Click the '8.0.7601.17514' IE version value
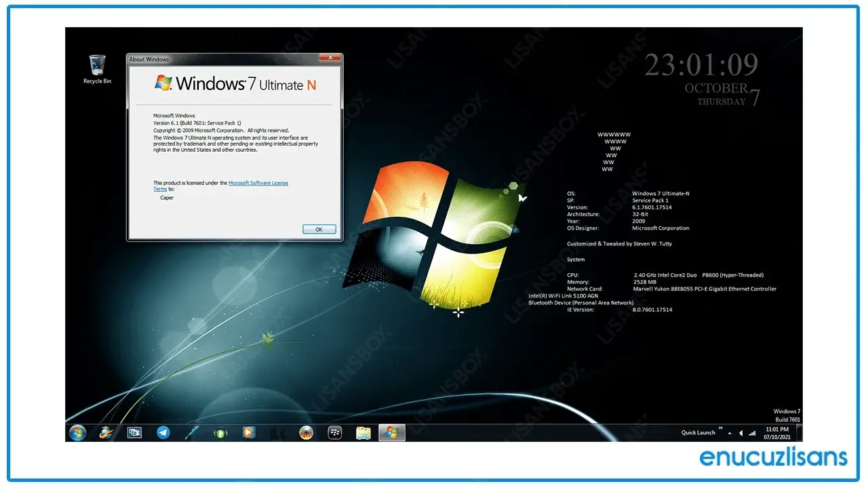868x488 pixels. (652, 310)
